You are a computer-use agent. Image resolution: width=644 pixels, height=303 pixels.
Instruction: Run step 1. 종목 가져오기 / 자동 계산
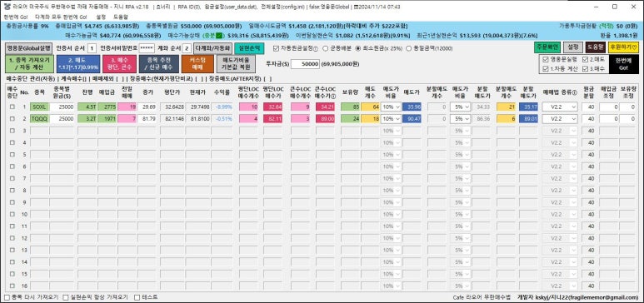click(x=29, y=64)
